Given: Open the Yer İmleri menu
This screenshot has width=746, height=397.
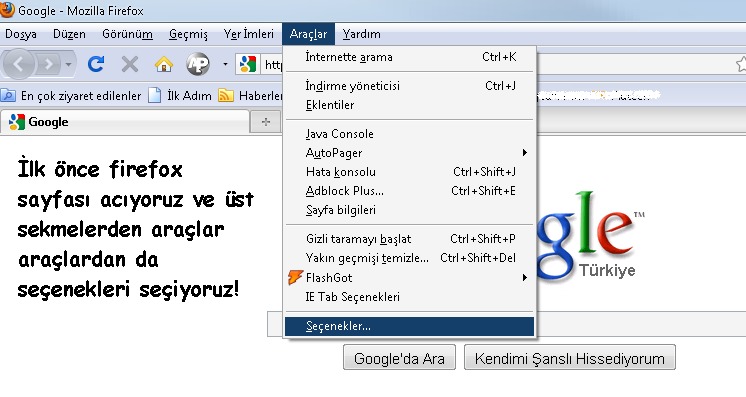Looking at the screenshot, I should pyautogui.click(x=249, y=34).
